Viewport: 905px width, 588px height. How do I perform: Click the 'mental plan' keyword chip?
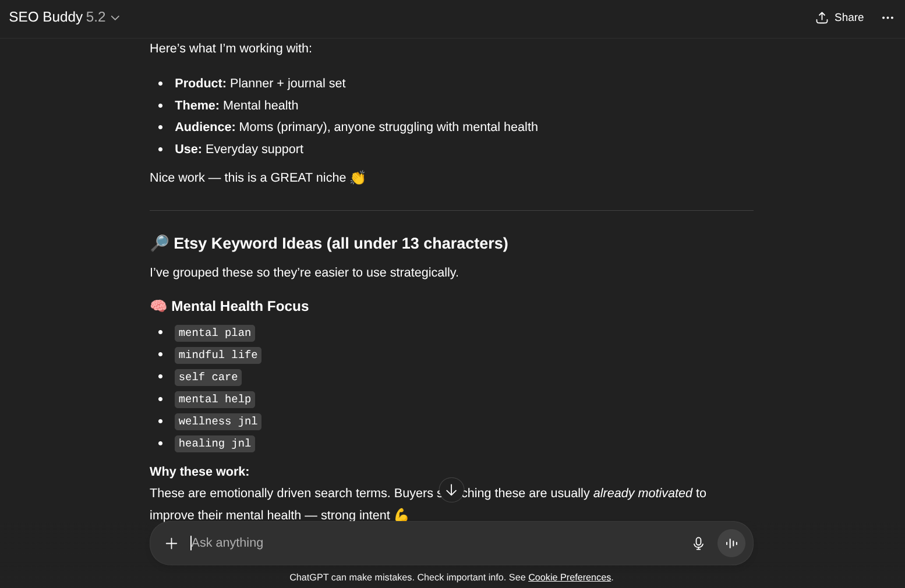214,333
